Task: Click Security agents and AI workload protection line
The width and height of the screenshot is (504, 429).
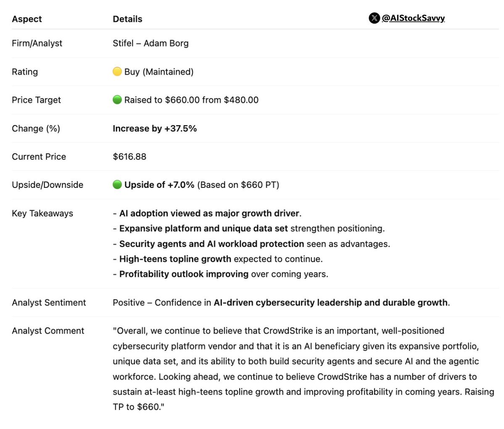Action: [251, 244]
